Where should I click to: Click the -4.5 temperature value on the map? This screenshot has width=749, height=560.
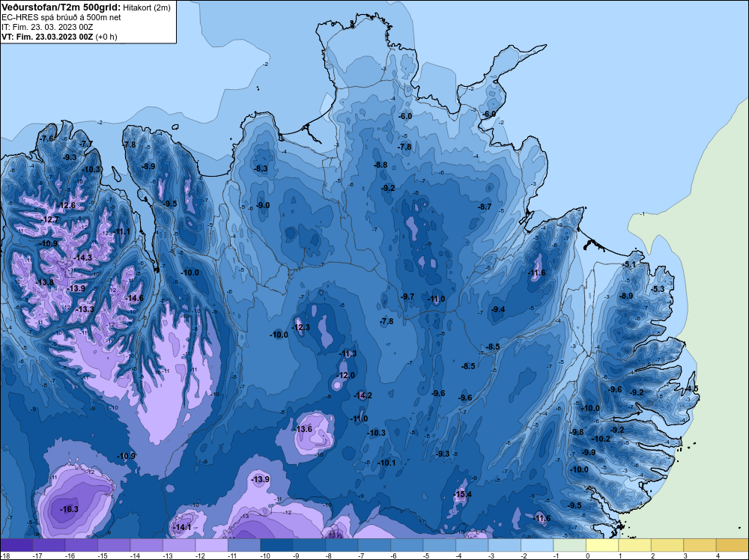691,389
